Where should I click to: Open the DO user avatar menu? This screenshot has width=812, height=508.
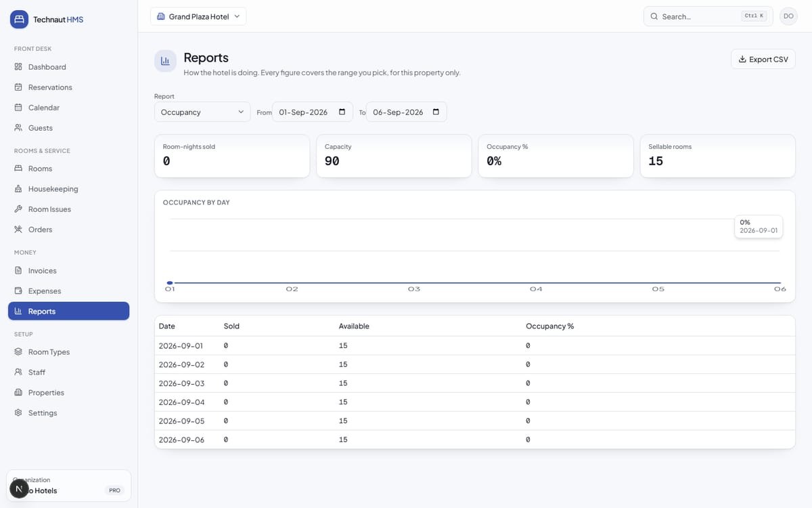click(x=788, y=16)
